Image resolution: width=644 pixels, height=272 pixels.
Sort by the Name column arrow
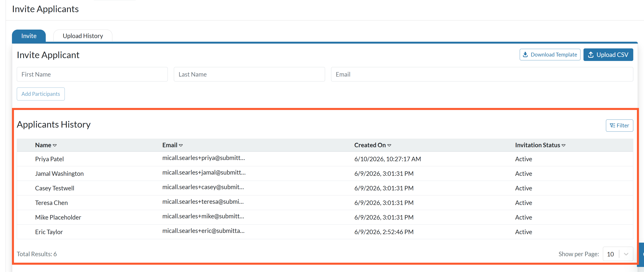55,145
